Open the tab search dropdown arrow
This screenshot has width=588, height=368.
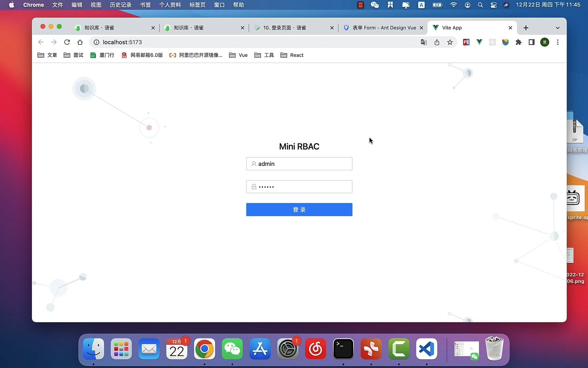tap(557, 28)
